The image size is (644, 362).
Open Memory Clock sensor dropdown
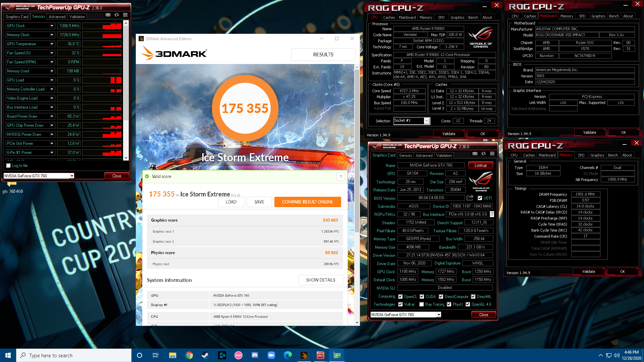point(52,35)
